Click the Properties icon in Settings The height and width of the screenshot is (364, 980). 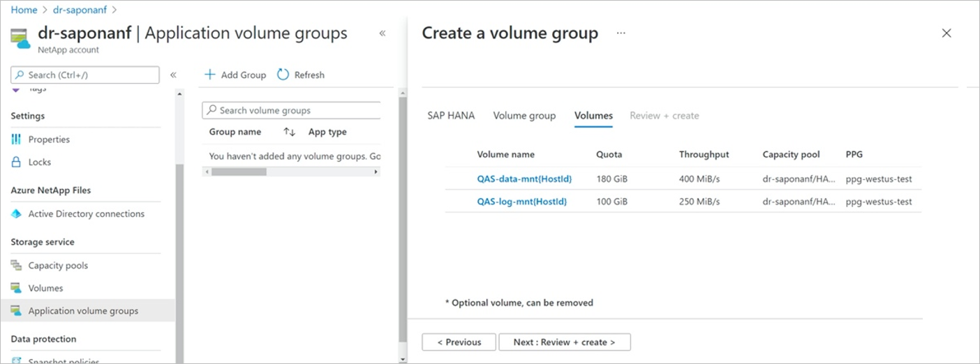tap(16, 139)
